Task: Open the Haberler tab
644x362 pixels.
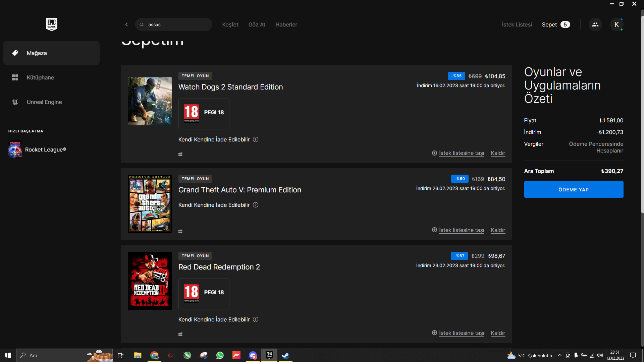Action: (286, 24)
